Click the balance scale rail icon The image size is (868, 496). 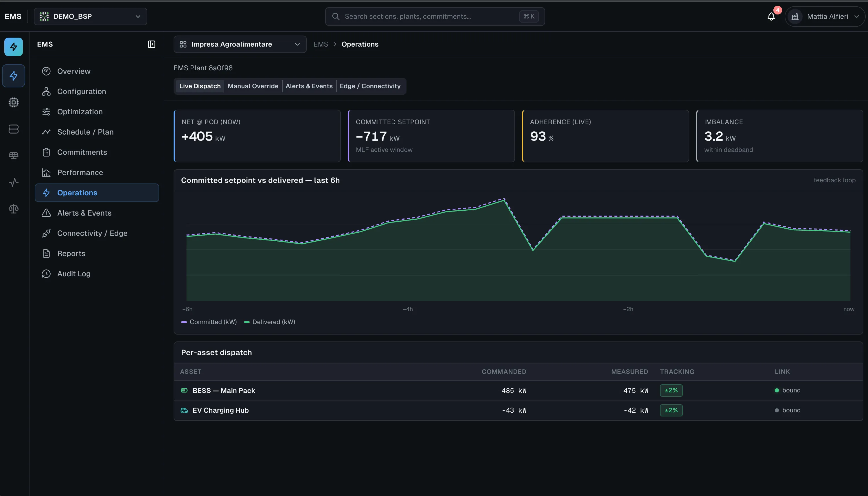[14, 209]
